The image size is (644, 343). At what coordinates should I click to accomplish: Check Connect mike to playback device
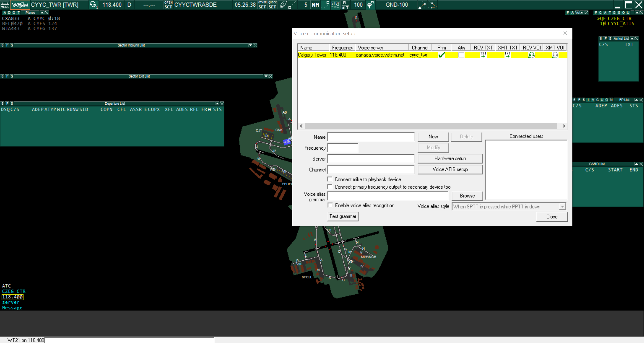[330, 179]
